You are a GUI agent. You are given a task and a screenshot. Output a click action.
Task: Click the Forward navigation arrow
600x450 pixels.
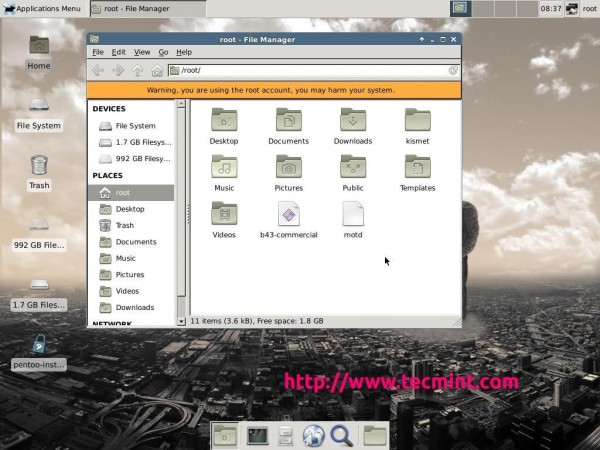click(118, 70)
